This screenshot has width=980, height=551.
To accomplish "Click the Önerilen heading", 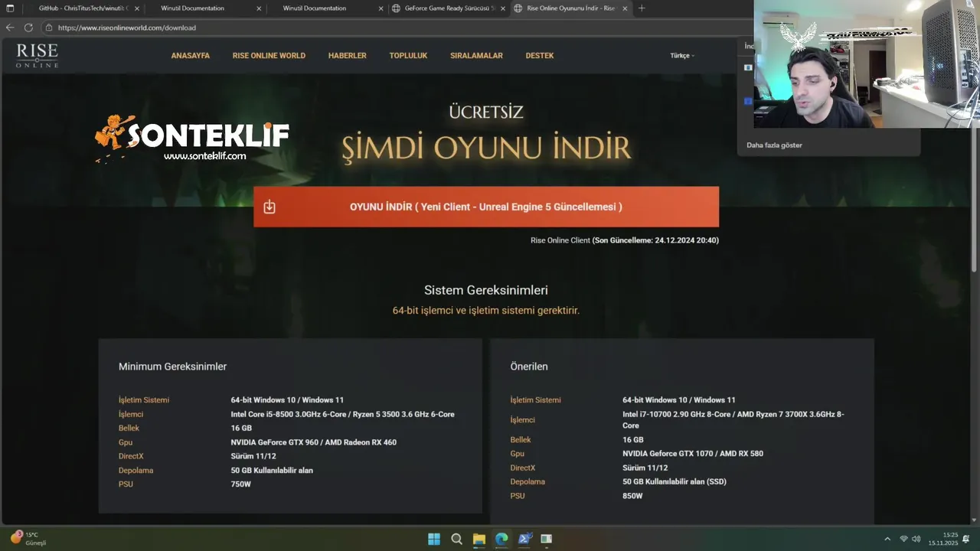I will [529, 367].
